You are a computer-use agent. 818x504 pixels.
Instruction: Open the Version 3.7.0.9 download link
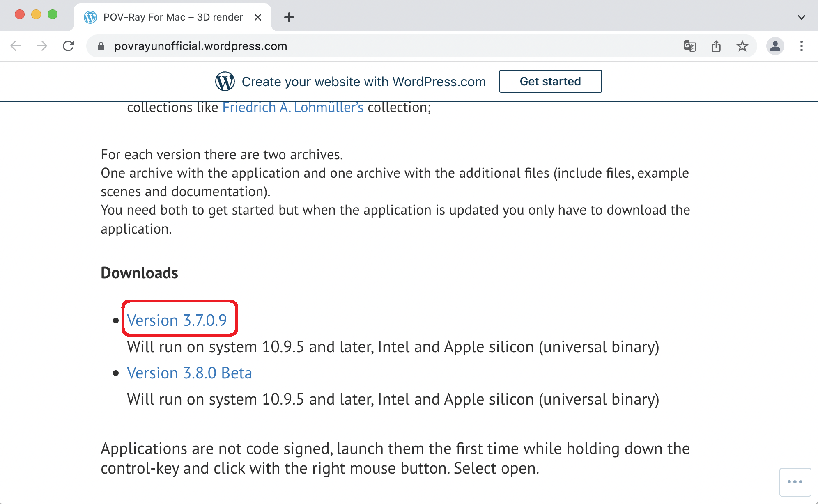[177, 320]
